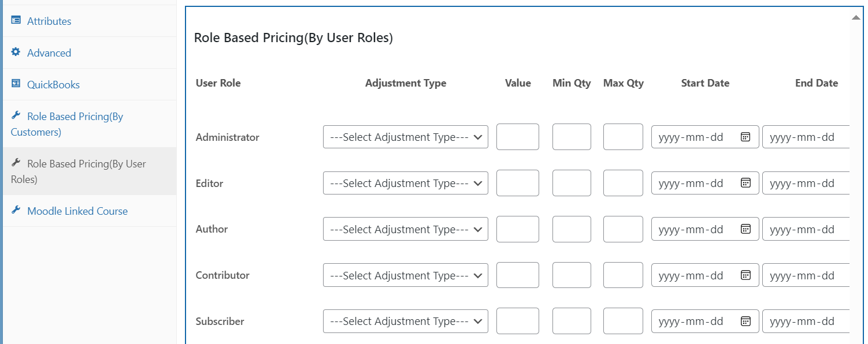This screenshot has width=868, height=344.
Task: Click the Author Min Qty field
Action: click(x=572, y=229)
